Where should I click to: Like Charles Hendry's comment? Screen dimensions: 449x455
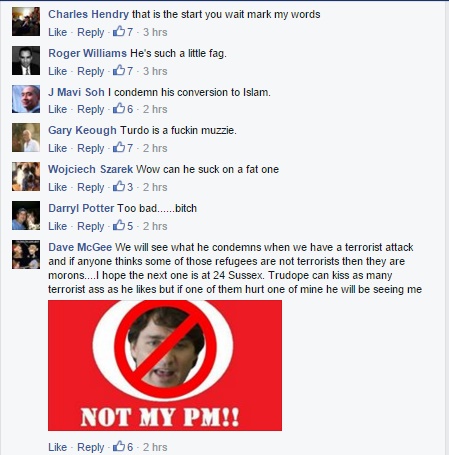point(57,32)
